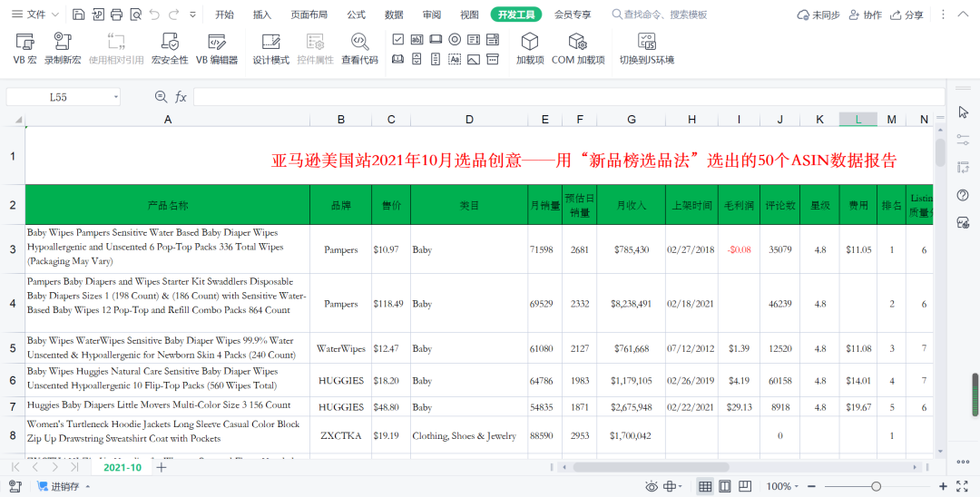Click the 分享 share button
The image size is (980, 497).
(x=907, y=15)
